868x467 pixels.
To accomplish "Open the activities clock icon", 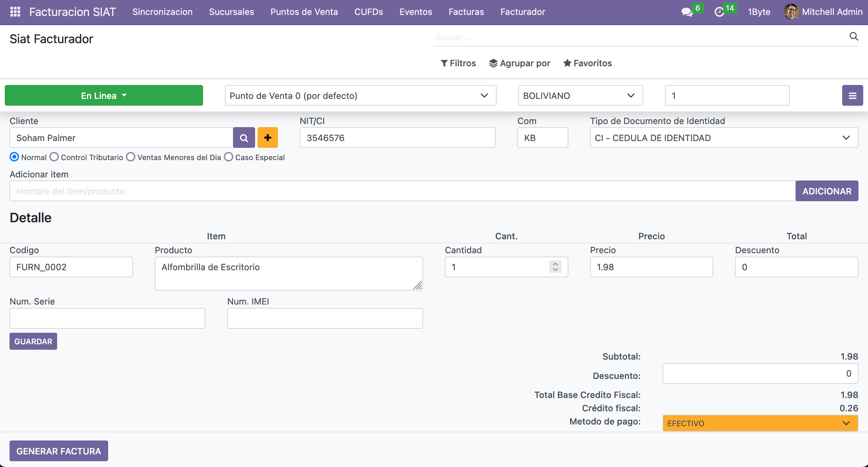I will (719, 12).
